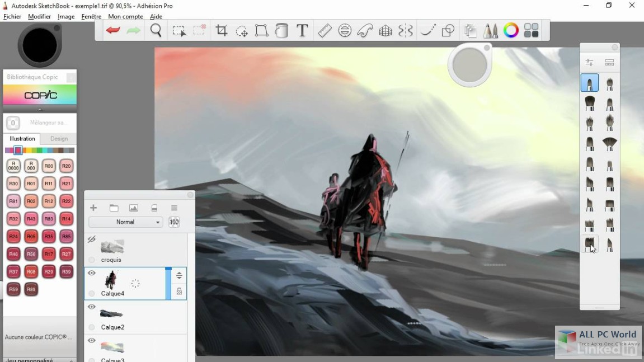Toggle transparency lock on Calque4
644x362 pixels.
pos(179,292)
